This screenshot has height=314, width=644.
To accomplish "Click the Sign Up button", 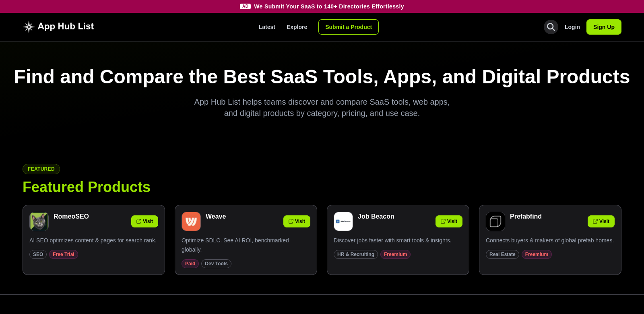I will click(x=604, y=27).
